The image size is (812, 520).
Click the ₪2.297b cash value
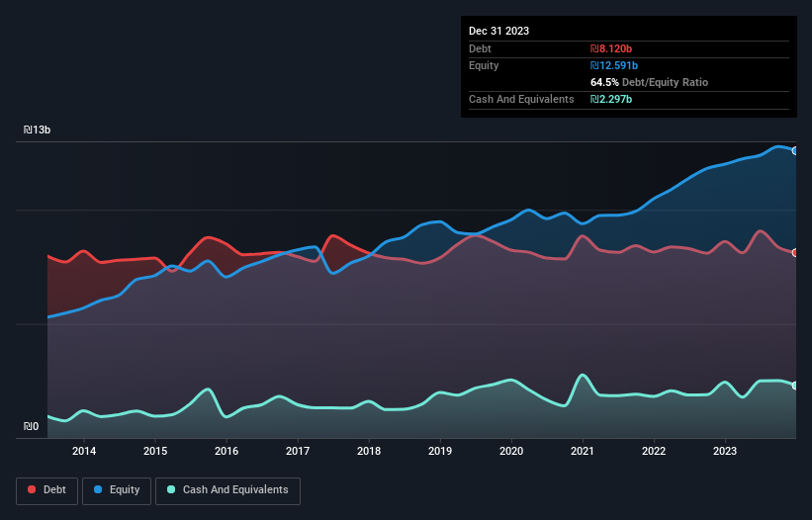611,99
